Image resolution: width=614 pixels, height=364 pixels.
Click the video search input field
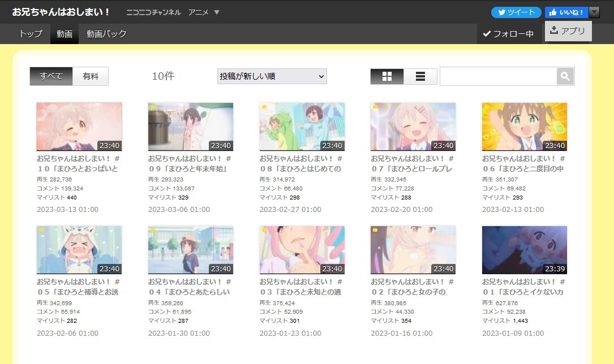pos(498,76)
